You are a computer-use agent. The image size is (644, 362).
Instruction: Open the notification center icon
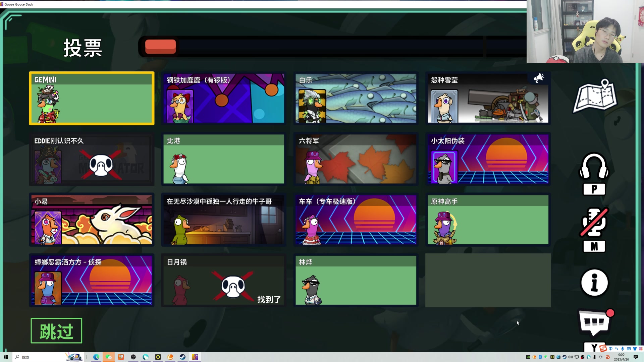(x=636, y=357)
